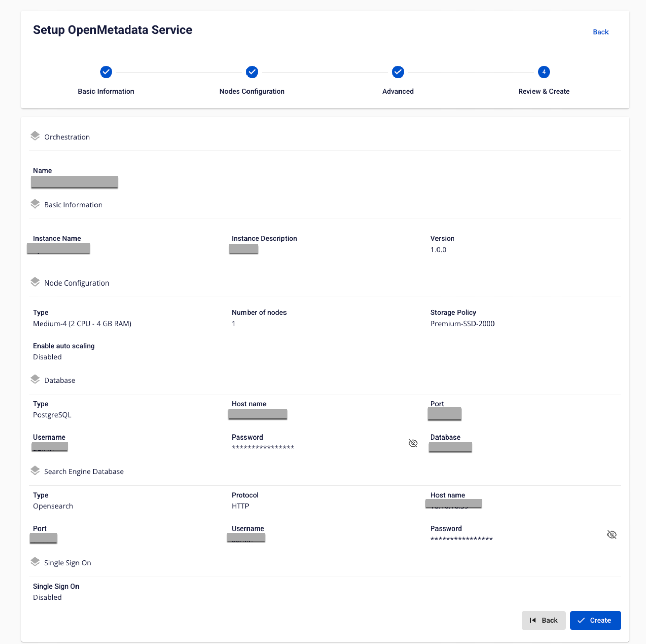The image size is (646, 644).
Task: Click the Disabled value under Single Sign On
Action: pyautogui.click(x=47, y=597)
